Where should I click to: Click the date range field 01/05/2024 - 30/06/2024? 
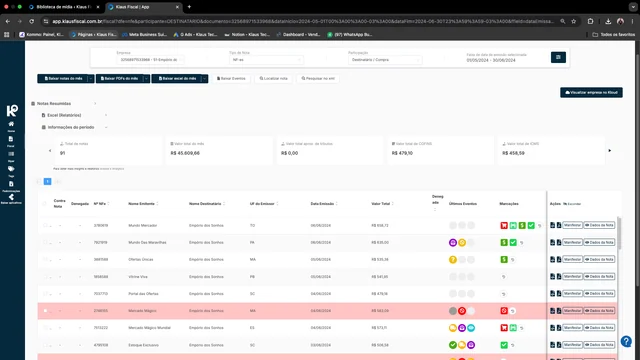click(491, 60)
